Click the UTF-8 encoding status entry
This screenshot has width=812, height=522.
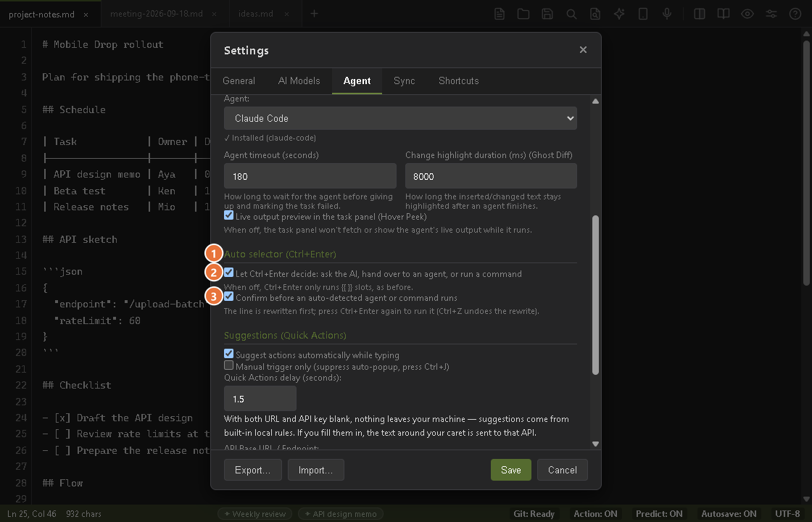(x=787, y=514)
